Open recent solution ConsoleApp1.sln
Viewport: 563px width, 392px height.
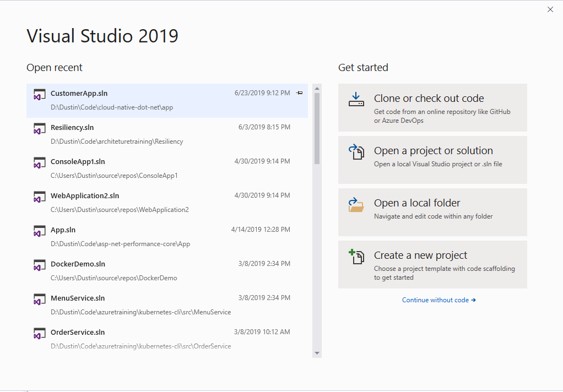[x=167, y=168]
